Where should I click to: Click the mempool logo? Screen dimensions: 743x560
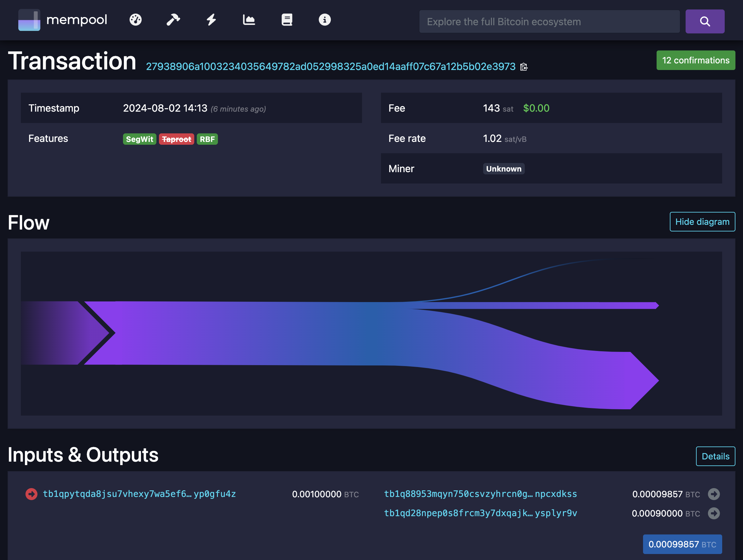63,20
